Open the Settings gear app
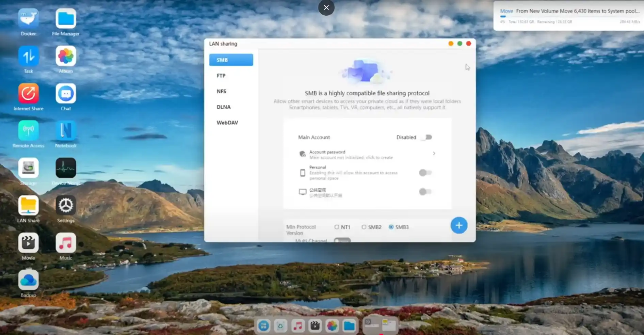The height and width of the screenshot is (335, 644). click(66, 205)
